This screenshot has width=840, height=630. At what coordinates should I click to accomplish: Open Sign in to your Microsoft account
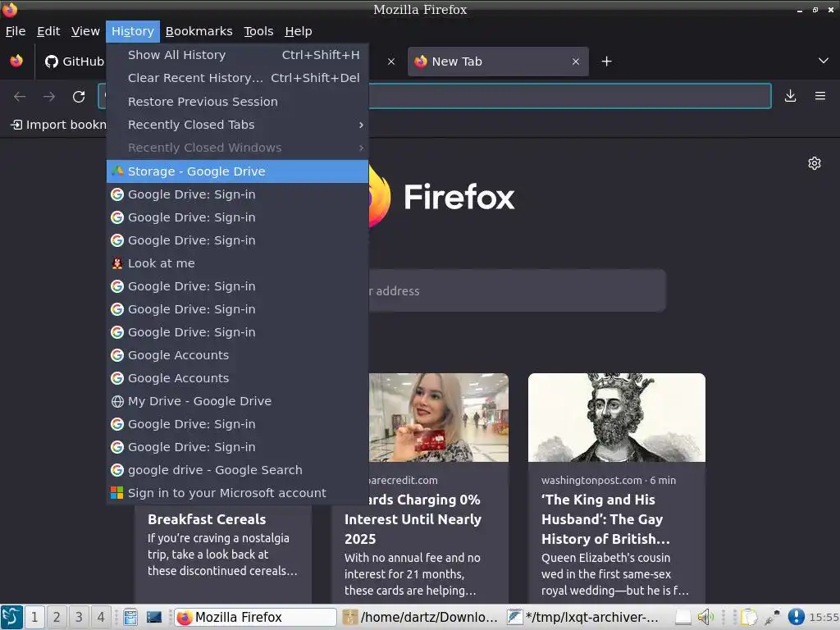pos(237,493)
